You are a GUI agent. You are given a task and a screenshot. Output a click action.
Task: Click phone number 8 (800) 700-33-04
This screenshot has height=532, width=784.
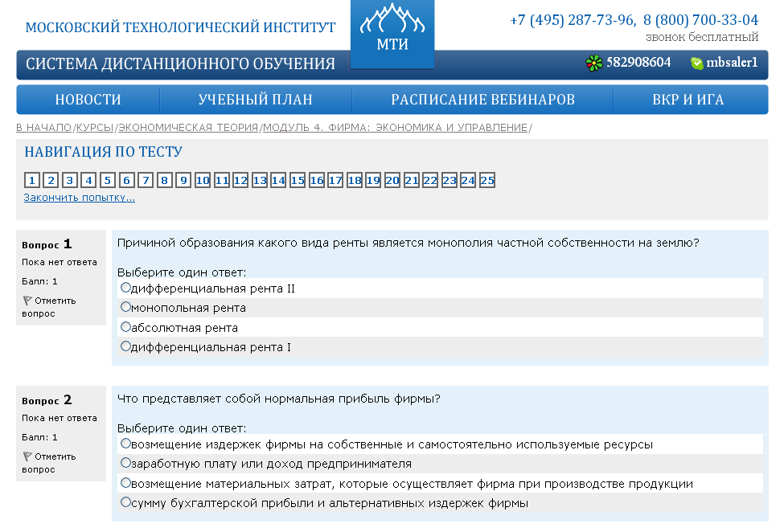[701, 20]
